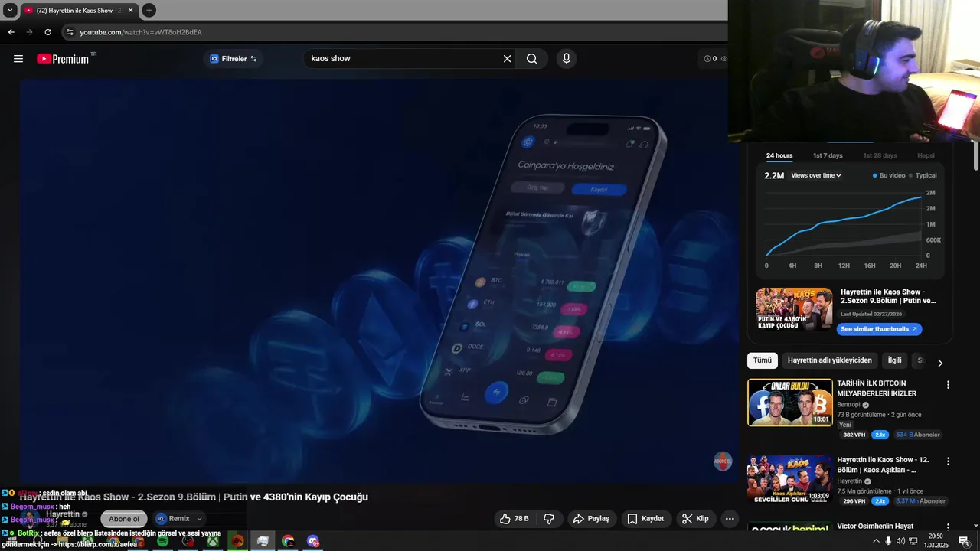980x551 pixels.
Task: Expand the Remix dropdown arrow
Action: pyautogui.click(x=200, y=519)
